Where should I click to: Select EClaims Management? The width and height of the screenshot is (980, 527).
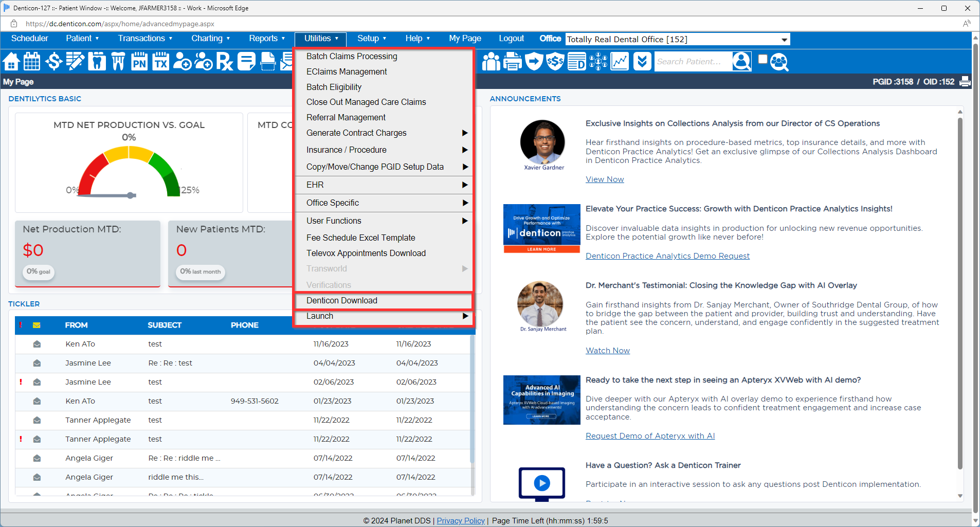pyautogui.click(x=347, y=71)
